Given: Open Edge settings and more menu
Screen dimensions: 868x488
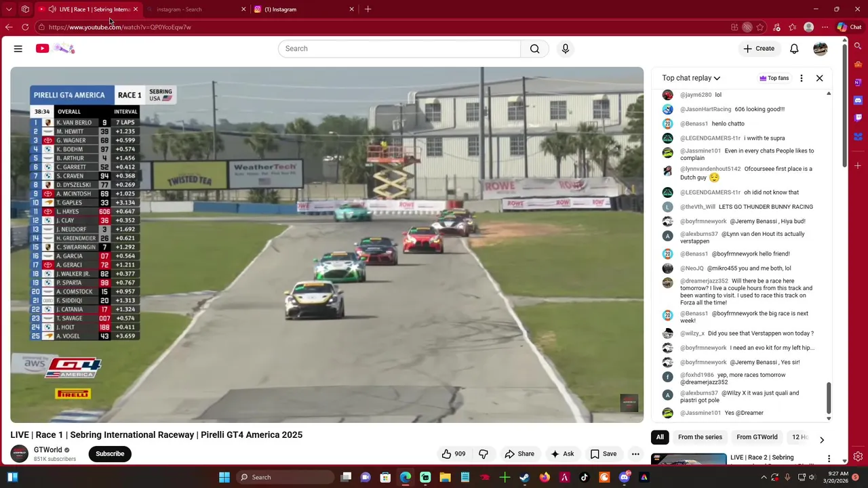Looking at the screenshot, I should [x=825, y=27].
